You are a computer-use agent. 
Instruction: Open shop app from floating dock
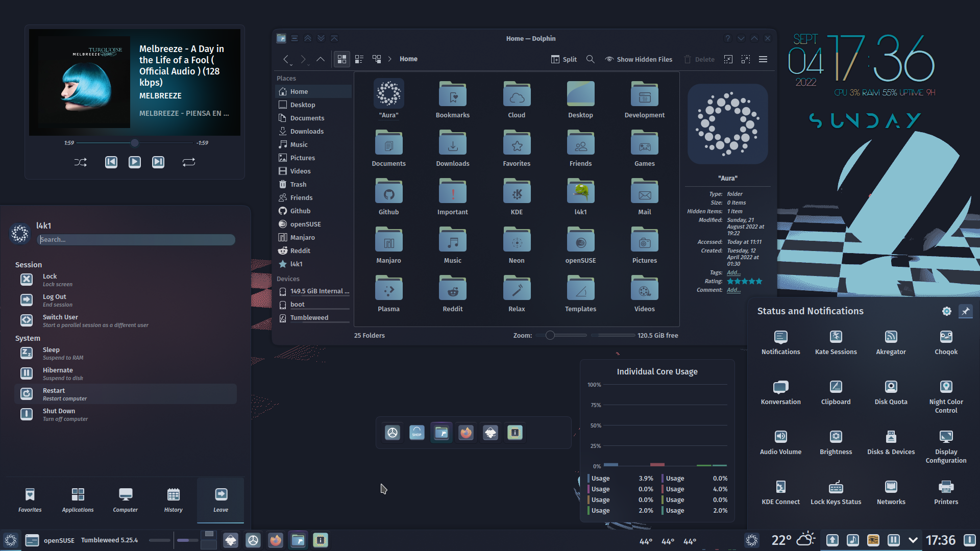click(x=417, y=433)
